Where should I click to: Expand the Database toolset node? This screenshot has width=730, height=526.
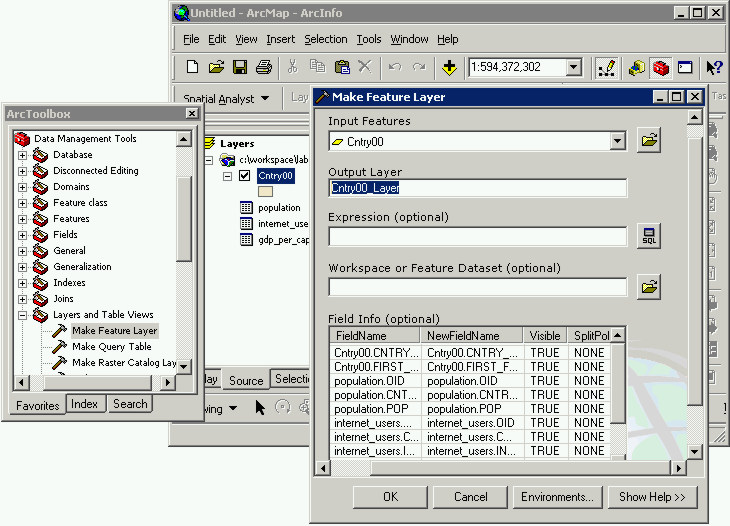pyautogui.click(x=22, y=155)
